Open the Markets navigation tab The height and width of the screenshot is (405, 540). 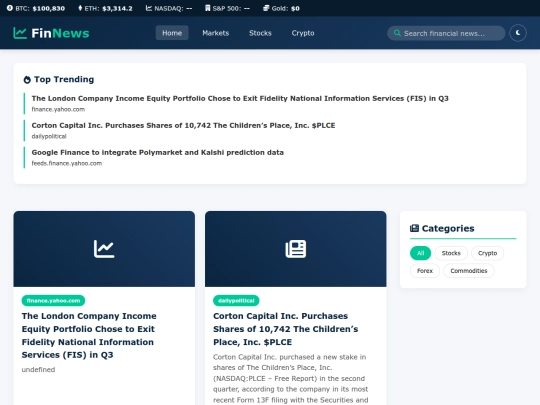[216, 33]
